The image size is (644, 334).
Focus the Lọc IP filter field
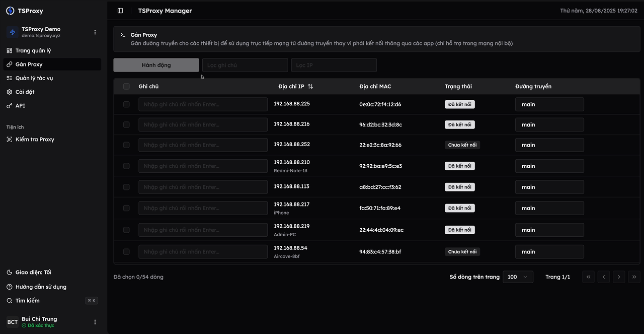(334, 65)
